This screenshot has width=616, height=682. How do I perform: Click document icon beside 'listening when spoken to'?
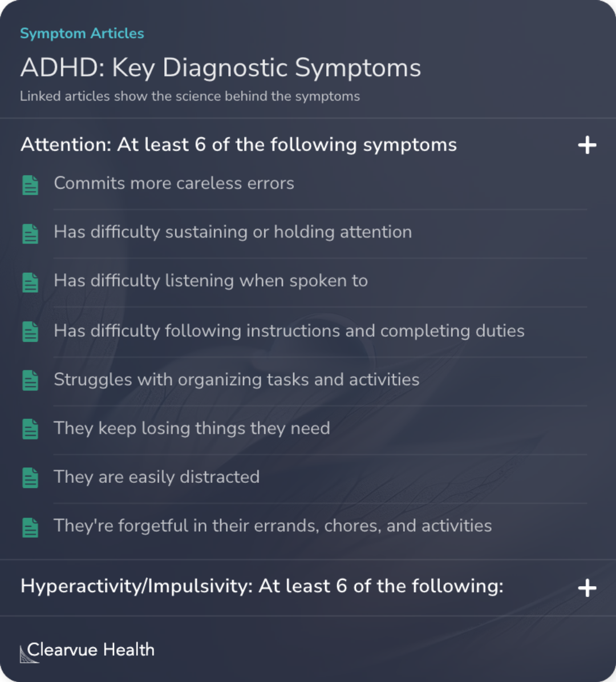[x=30, y=282]
